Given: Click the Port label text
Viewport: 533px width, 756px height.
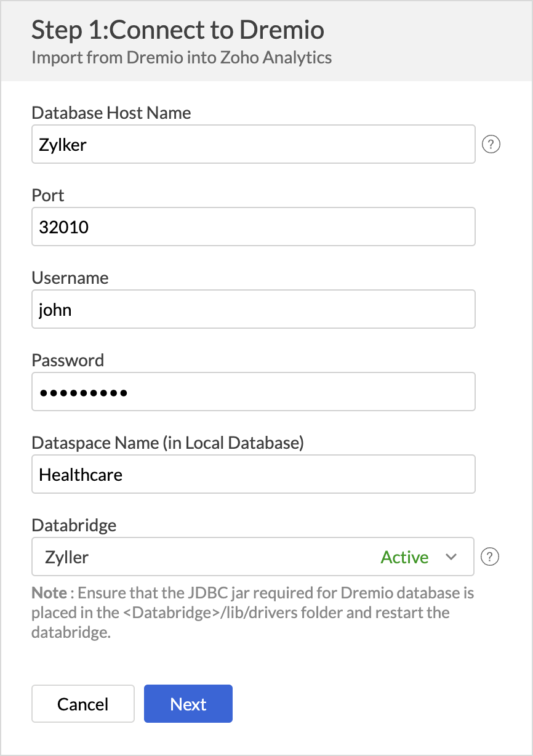Looking at the screenshot, I should point(48,196).
